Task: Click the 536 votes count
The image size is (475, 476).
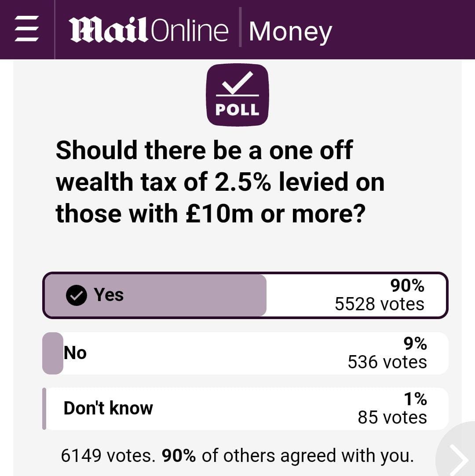Action: click(387, 362)
